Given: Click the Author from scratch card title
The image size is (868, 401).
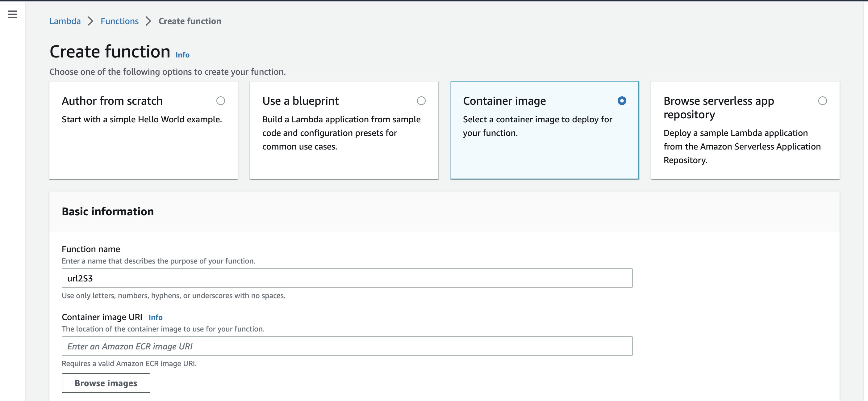Looking at the screenshot, I should [112, 101].
